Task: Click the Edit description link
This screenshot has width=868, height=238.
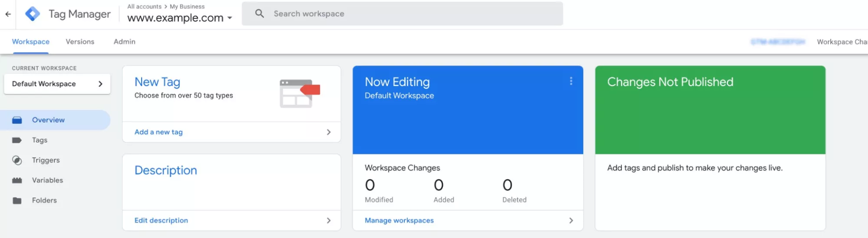Action: 161,221
